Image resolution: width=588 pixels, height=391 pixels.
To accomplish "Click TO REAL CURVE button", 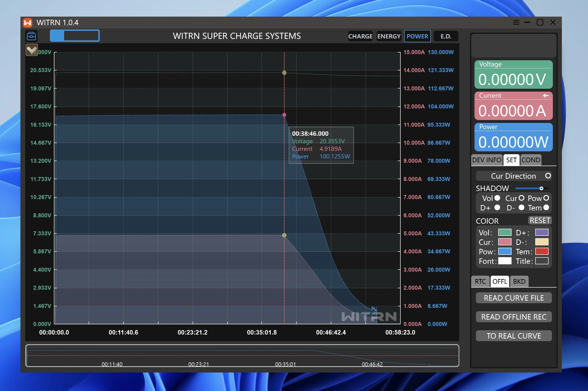I will 514,336.
